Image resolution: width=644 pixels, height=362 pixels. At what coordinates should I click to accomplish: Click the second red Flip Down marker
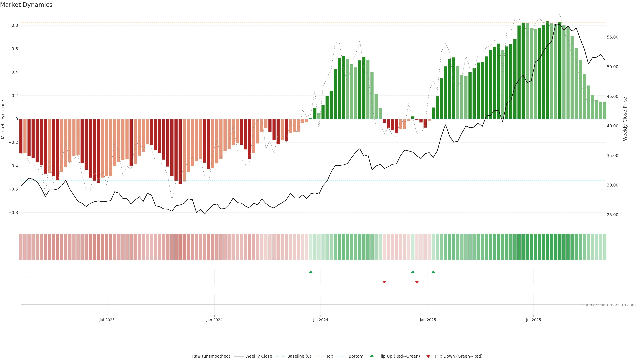417,282
